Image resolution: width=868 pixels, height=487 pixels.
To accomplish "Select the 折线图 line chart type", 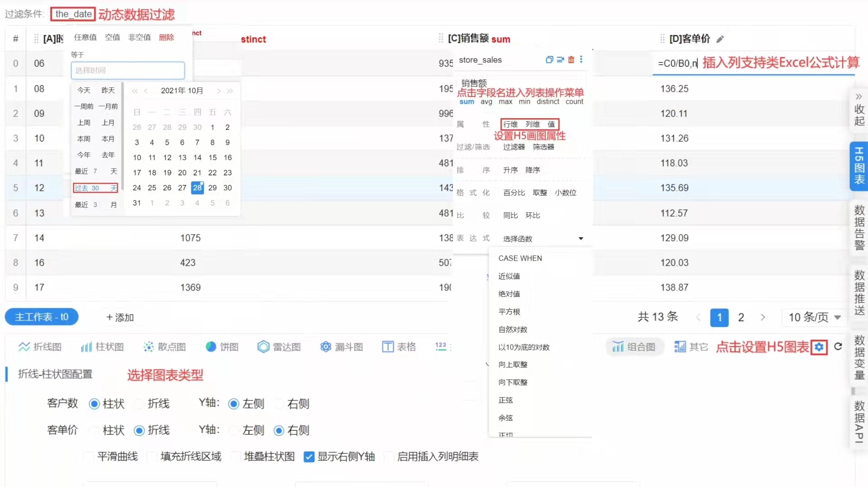I will click(40, 347).
